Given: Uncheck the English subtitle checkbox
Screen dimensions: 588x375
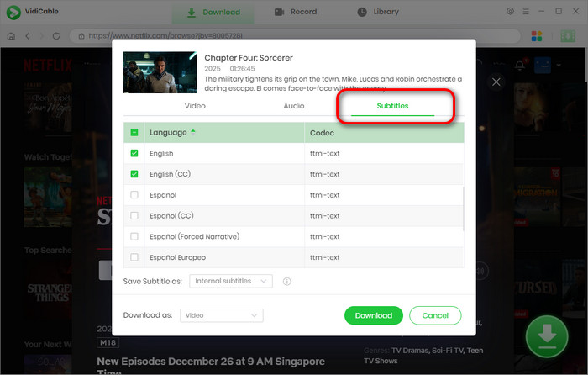Looking at the screenshot, I should click(134, 153).
